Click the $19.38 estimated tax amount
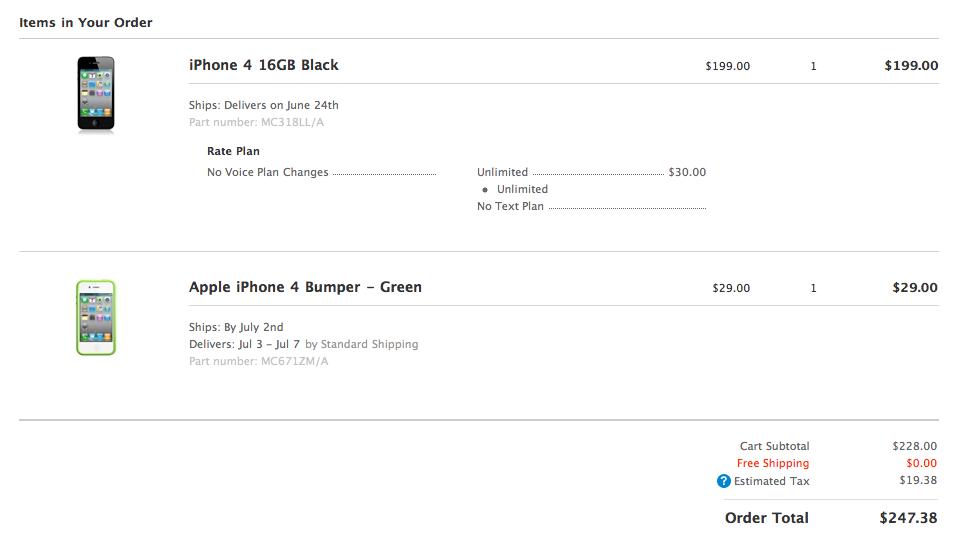The height and width of the screenshot is (548, 958). (917, 481)
